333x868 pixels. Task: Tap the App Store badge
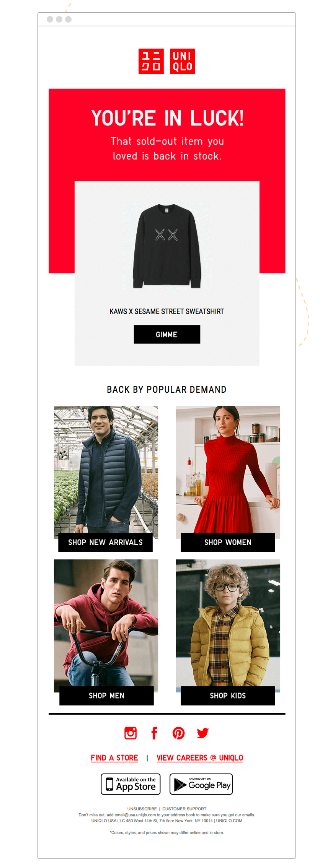point(131,784)
